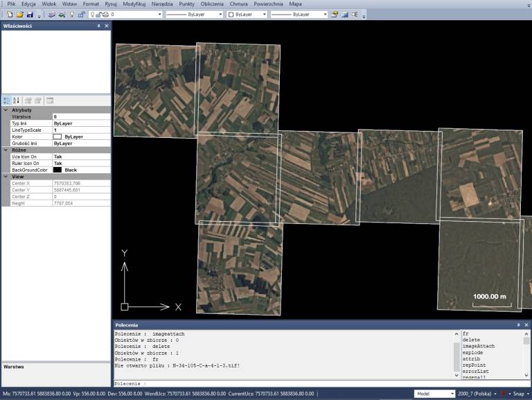Switch properties to categorized view icon
The height and width of the screenshot is (400, 532).
point(6,101)
